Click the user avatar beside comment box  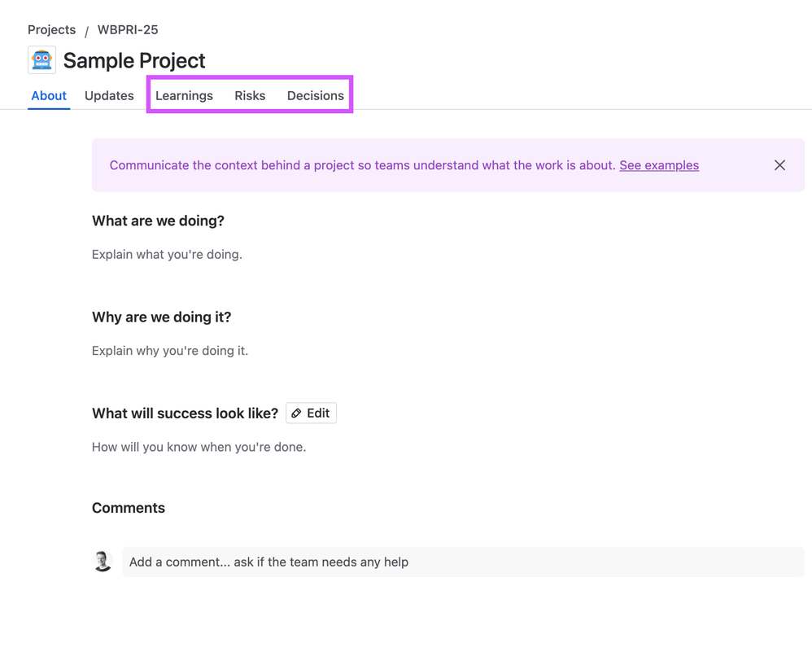tap(103, 562)
